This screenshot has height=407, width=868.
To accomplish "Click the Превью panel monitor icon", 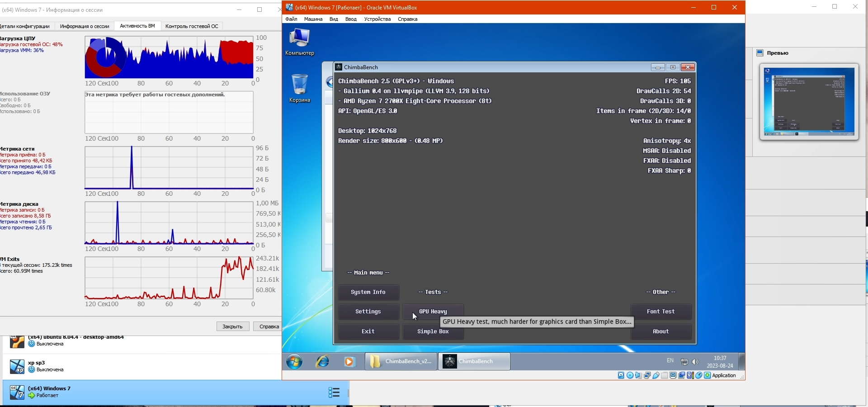I will point(760,53).
